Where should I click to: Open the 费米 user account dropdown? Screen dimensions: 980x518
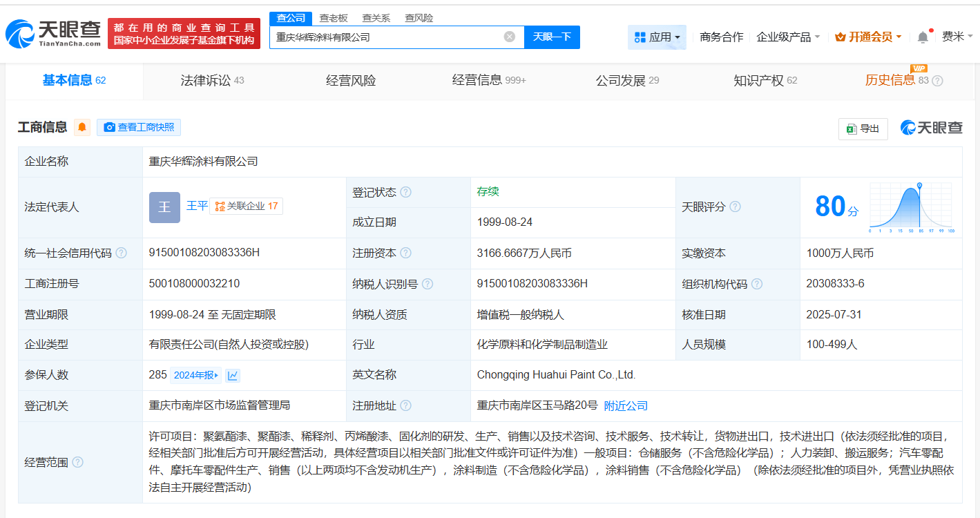957,37
